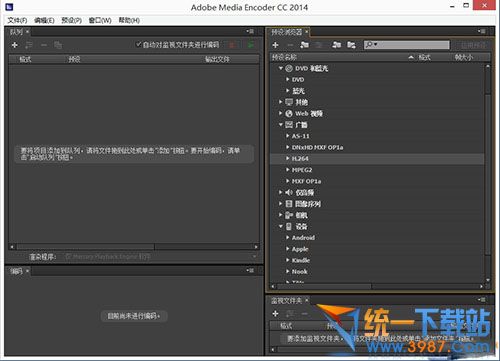Viewport: 500px width, 361px height.
Task: Click the new preset group folder icon
Action: click(304, 45)
